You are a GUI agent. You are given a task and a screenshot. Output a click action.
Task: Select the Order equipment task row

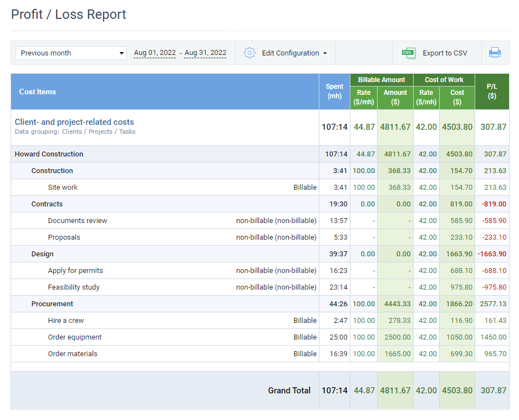(x=260, y=337)
